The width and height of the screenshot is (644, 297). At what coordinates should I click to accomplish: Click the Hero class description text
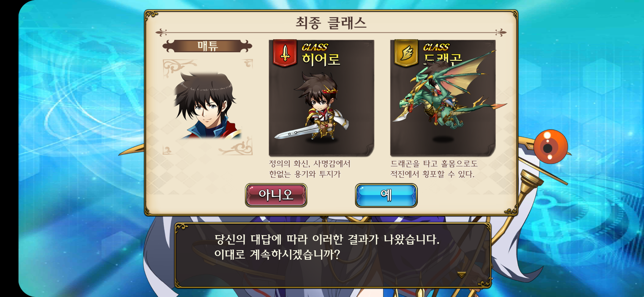(309, 169)
